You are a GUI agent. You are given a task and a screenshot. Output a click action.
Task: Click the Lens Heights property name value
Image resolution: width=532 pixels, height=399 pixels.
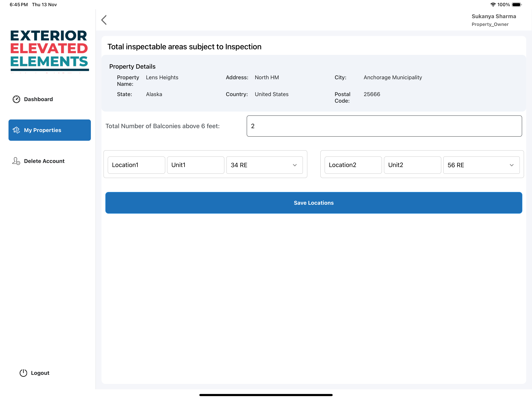coord(162,78)
